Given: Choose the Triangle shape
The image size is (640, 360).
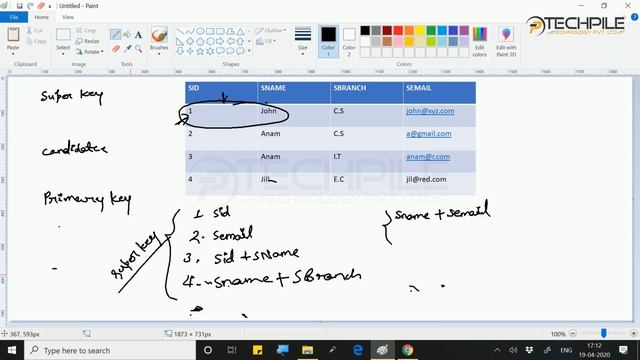Looking at the screenshot, I should (x=240, y=31).
